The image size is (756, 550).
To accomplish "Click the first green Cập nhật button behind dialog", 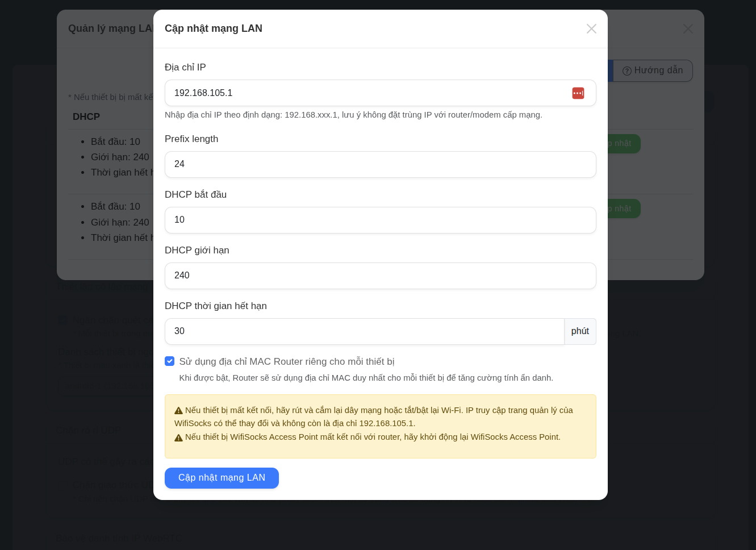I will click(624, 144).
